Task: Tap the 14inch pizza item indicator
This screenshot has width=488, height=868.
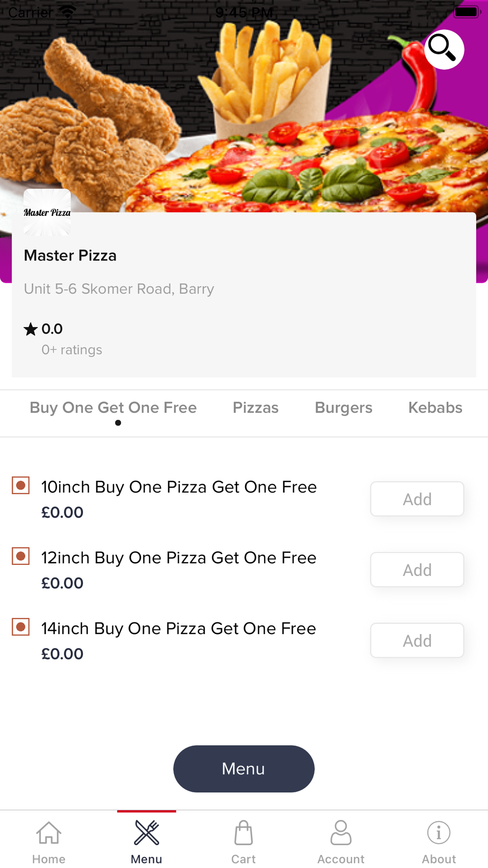Action: coord(20,627)
